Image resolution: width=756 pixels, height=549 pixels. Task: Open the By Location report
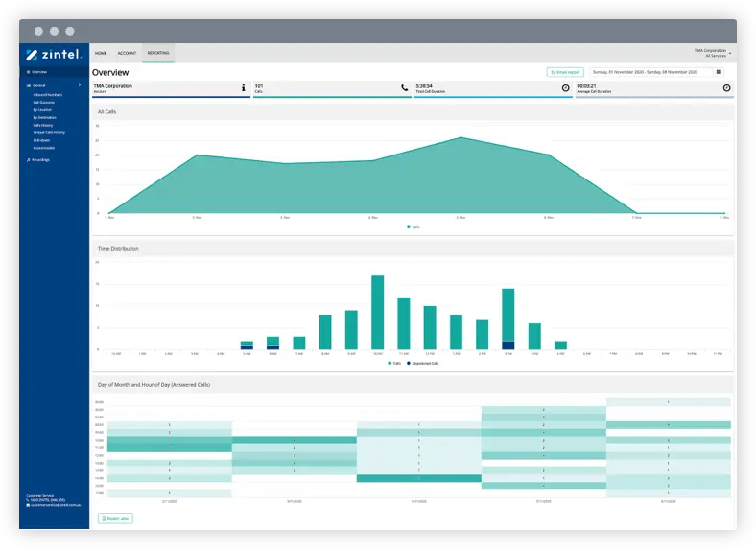pos(42,110)
